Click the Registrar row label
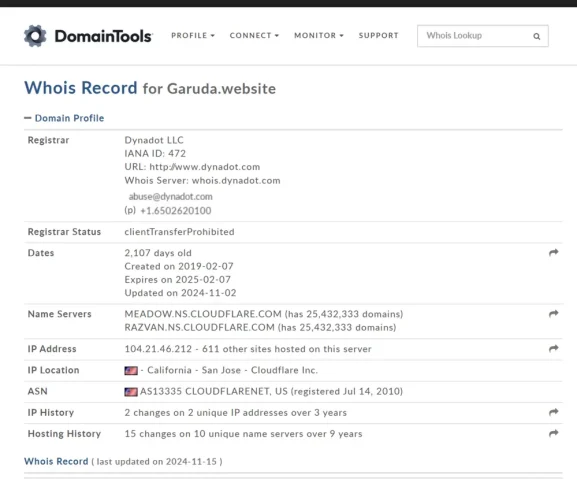Screen dimensions: 577x479 coord(48,140)
